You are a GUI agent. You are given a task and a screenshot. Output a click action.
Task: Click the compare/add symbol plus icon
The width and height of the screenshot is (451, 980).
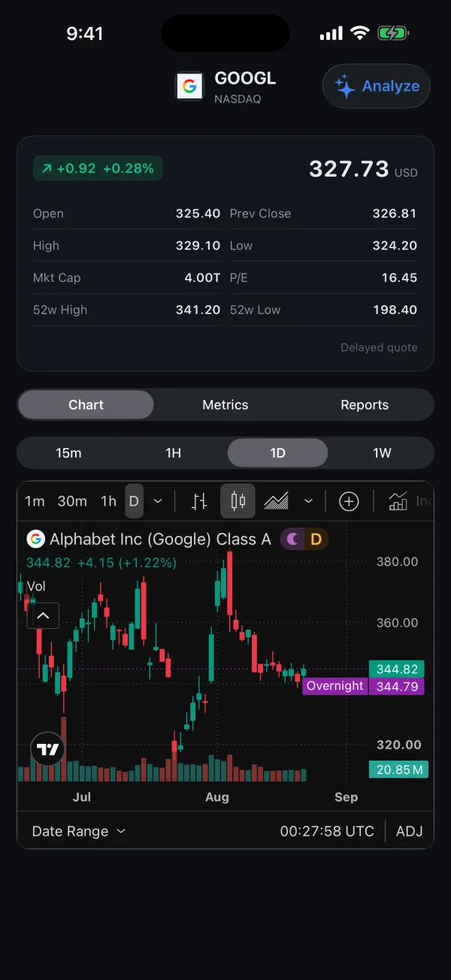[x=349, y=501]
